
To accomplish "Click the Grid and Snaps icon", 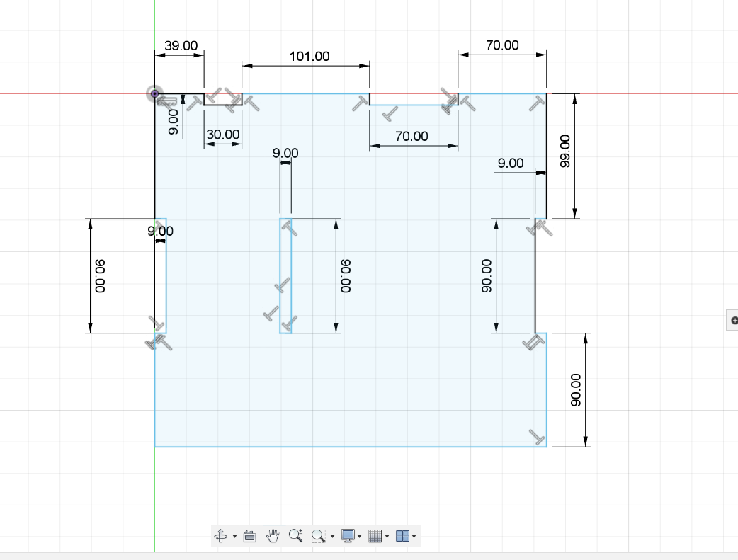I will 375,536.
